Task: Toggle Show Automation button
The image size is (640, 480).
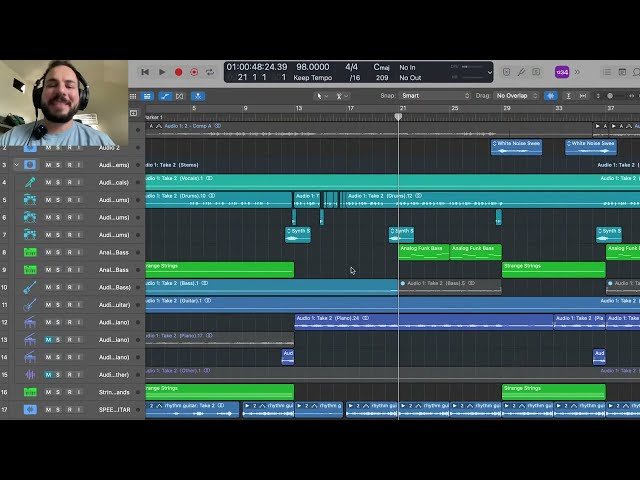Action: (164, 96)
